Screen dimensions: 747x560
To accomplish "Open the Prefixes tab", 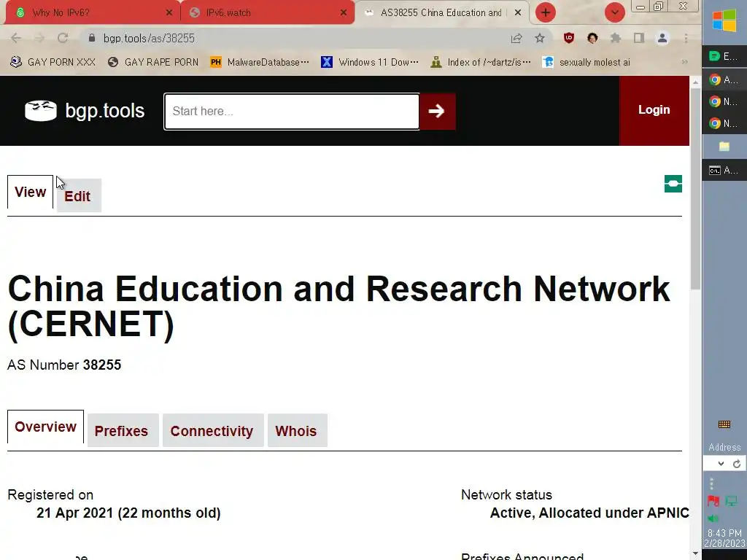I will point(123,430).
